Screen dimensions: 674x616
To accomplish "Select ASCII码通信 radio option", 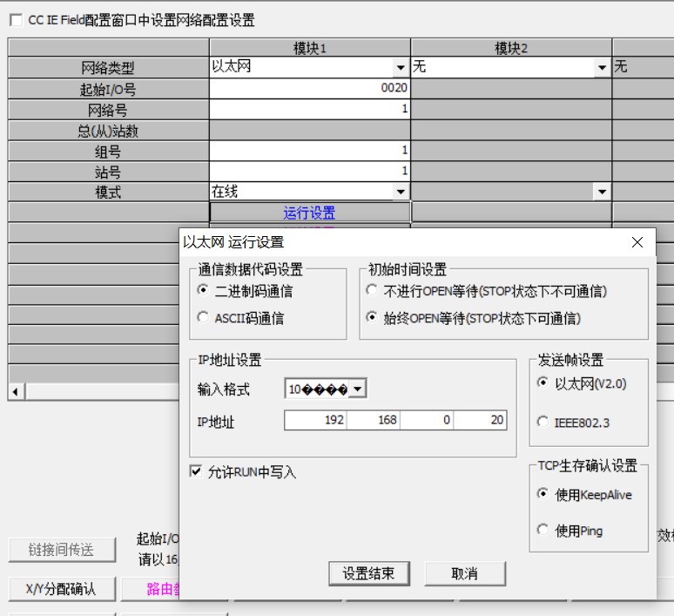I will point(204,318).
